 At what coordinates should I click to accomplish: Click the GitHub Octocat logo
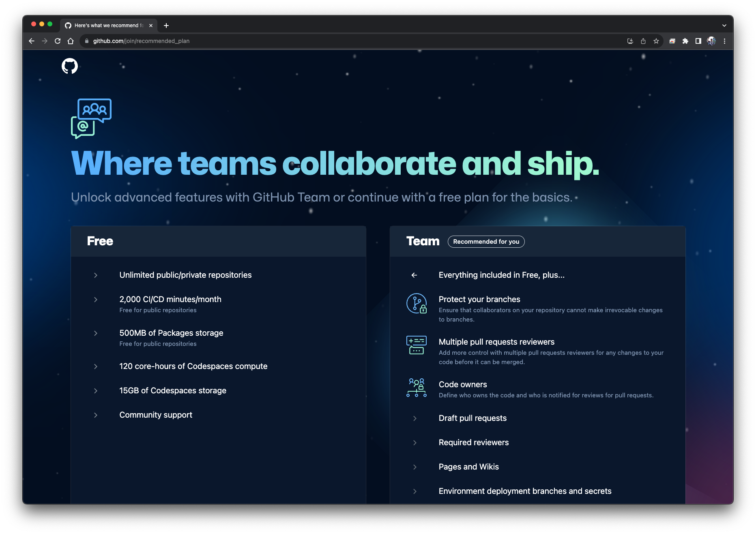point(70,66)
